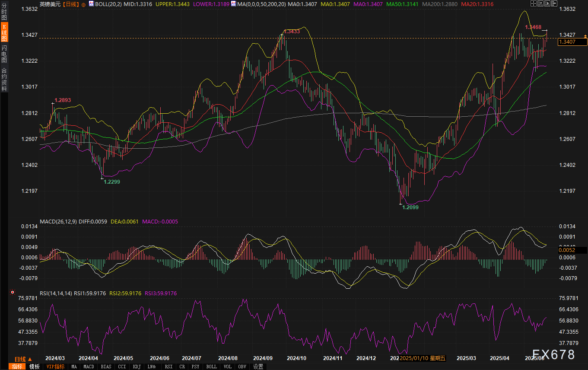This screenshot has height=370, width=588.
Task: Toggle the BOLL indicator in bottom bar
Action: (x=211, y=367)
